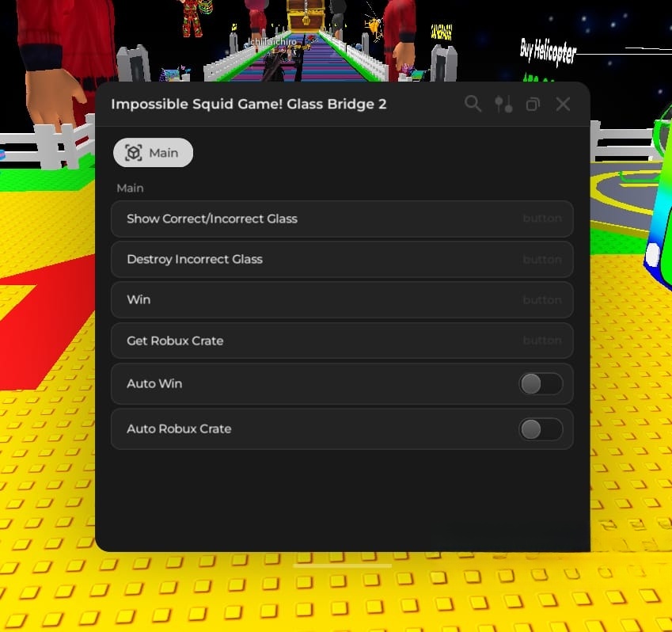Open the search magnifier in panel header
672x632 pixels.
(473, 104)
